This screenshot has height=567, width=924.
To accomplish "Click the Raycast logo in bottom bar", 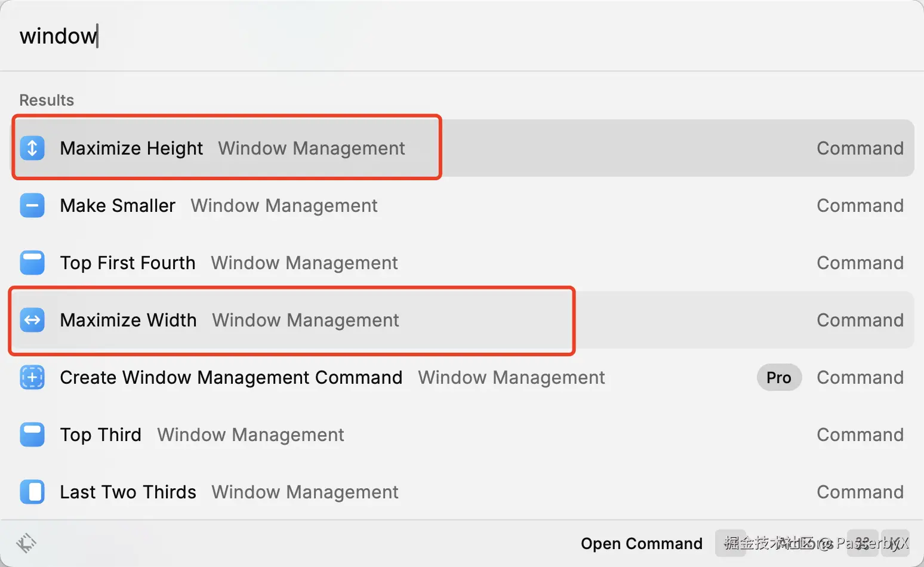I will pos(26,543).
